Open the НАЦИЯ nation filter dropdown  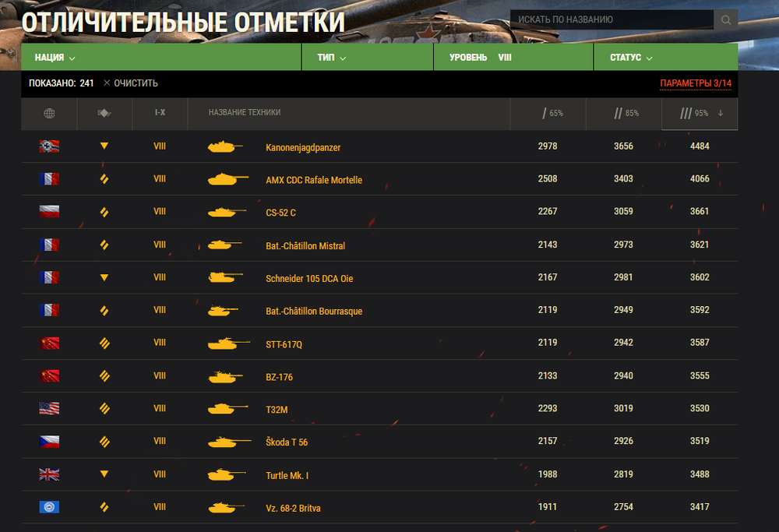pyautogui.click(x=161, y=57)
